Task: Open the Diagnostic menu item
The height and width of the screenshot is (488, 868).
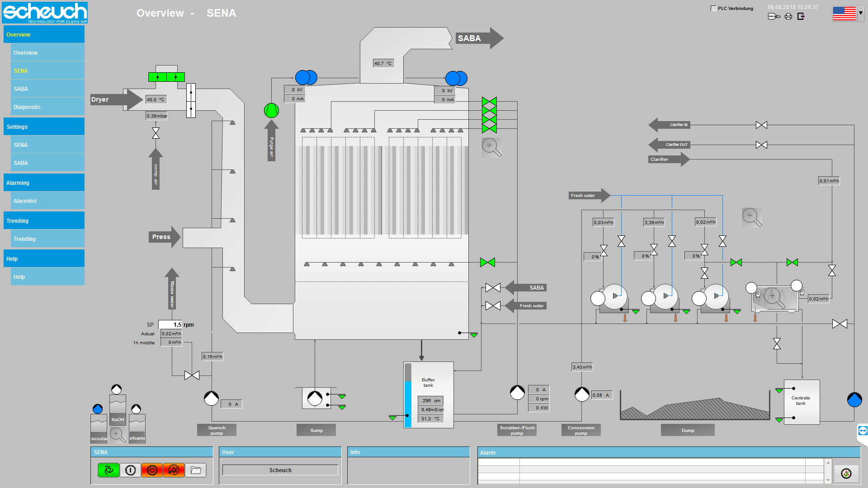Action: click(x=27, y=107)
